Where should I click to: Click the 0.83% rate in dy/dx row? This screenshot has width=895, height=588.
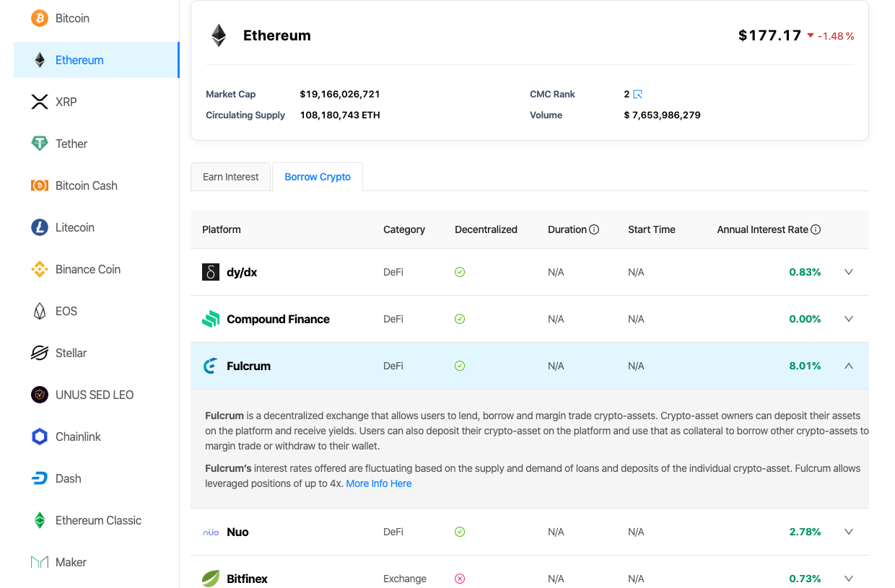(x=805, y=272)
